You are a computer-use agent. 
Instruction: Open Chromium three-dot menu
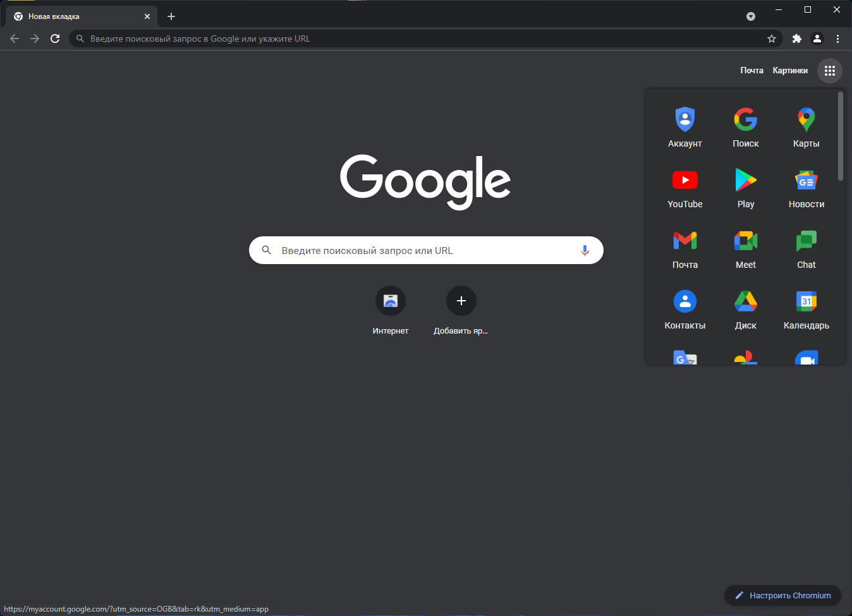[837, 39]
